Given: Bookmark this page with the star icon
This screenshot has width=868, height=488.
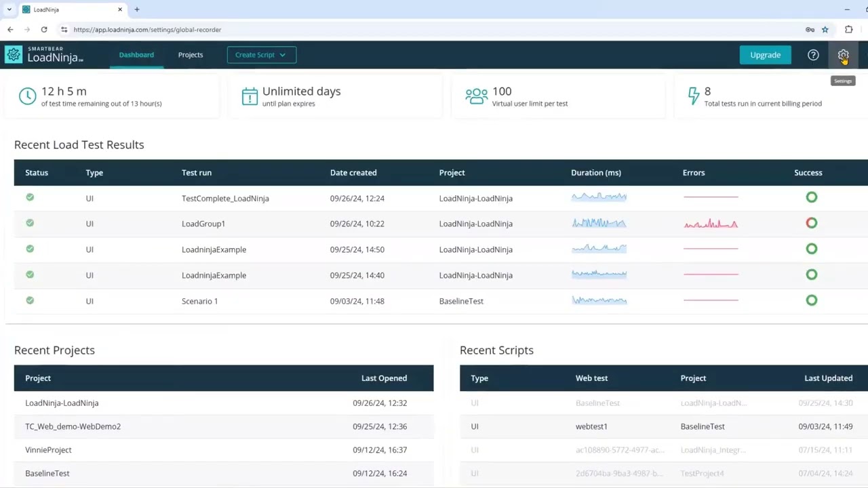Looking at the screenshot, I should 825,30.
